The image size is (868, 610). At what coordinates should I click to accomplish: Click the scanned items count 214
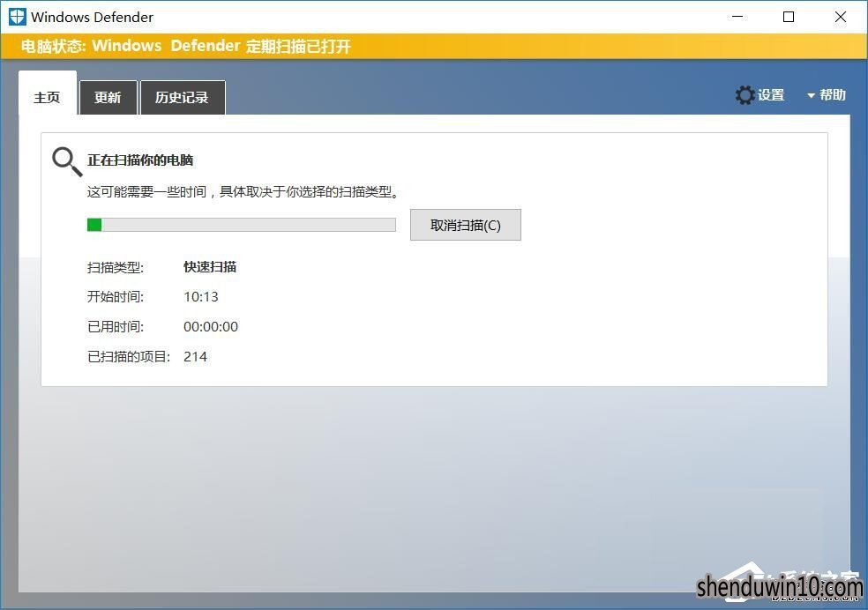point(196,357)
